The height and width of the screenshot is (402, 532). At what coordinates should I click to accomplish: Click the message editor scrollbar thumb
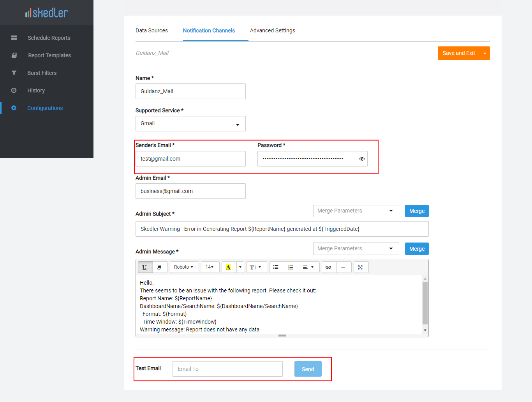[425, 303]
